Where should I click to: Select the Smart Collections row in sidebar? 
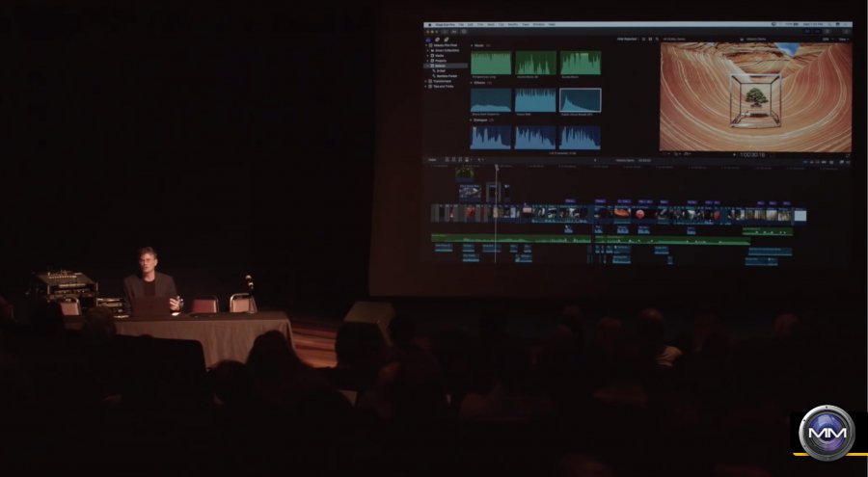[x=447, y=50]
